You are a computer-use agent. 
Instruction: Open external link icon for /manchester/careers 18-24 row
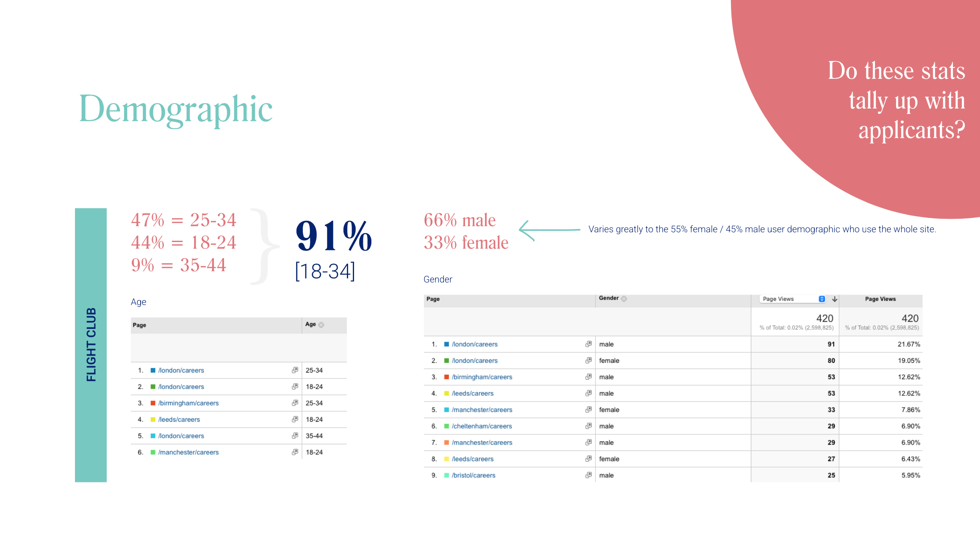click(295, 452)
